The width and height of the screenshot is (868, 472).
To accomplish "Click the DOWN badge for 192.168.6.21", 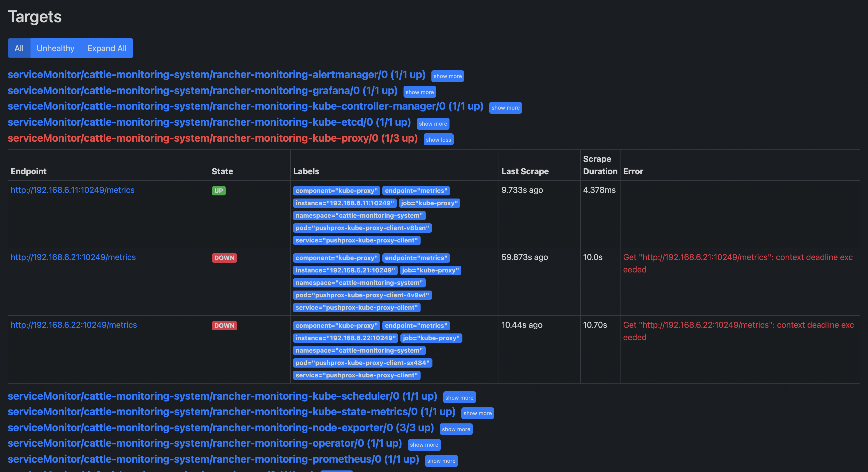I will click(224, 257).
